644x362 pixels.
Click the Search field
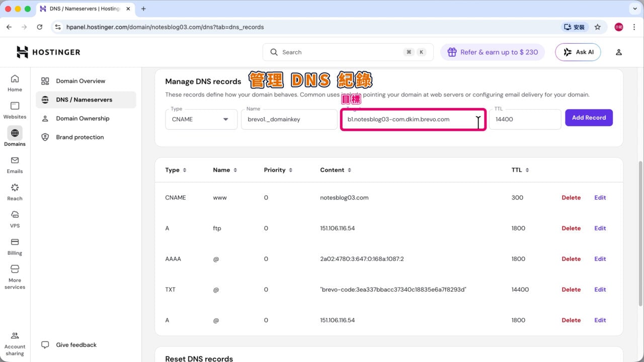pyautogui.click(x=348, y=52)
